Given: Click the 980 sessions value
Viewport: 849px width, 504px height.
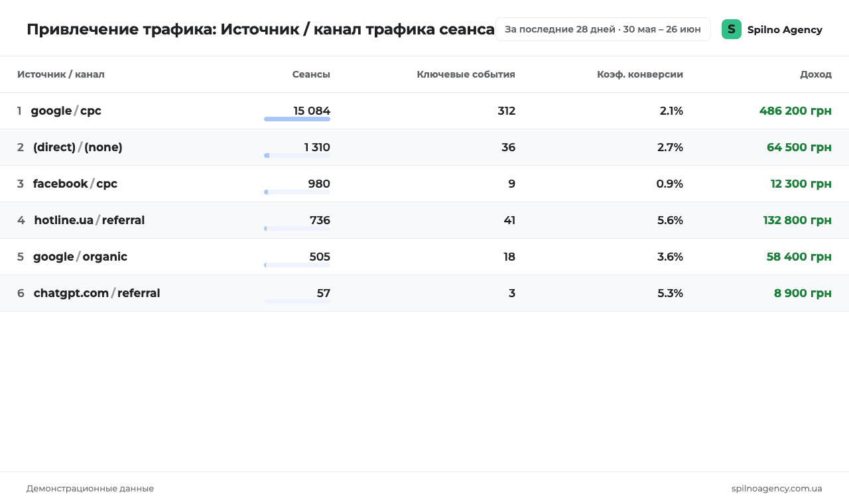Looking at the screenshot, I should [x=319, y=184].
